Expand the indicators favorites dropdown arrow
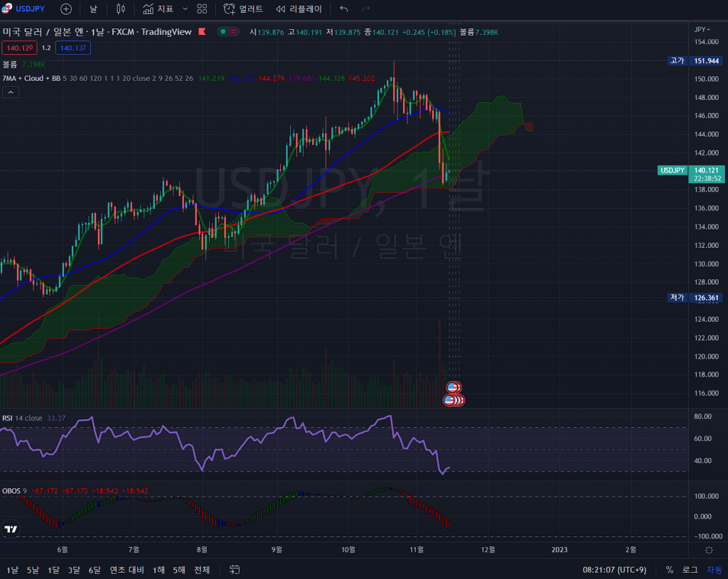 (x=186, y=9)
